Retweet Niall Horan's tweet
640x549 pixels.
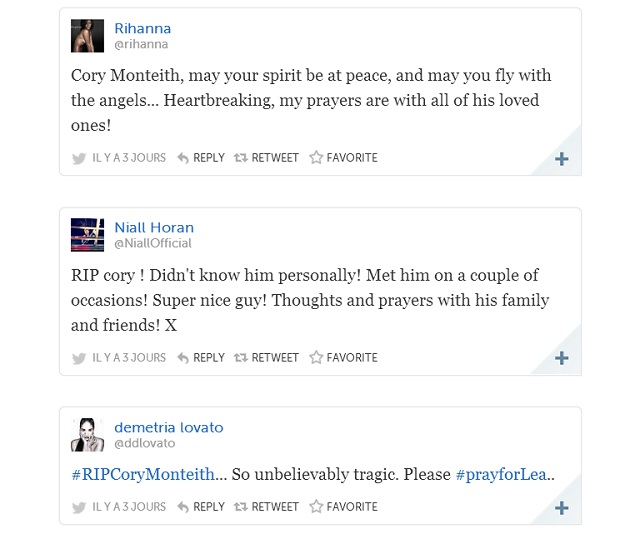(x=266, y=358)
